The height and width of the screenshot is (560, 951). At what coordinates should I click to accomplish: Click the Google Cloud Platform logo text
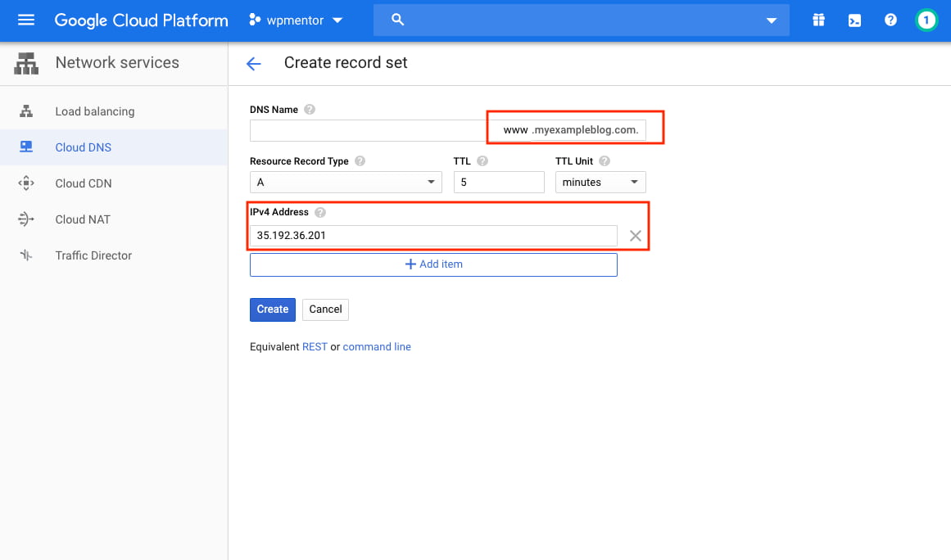142,20
